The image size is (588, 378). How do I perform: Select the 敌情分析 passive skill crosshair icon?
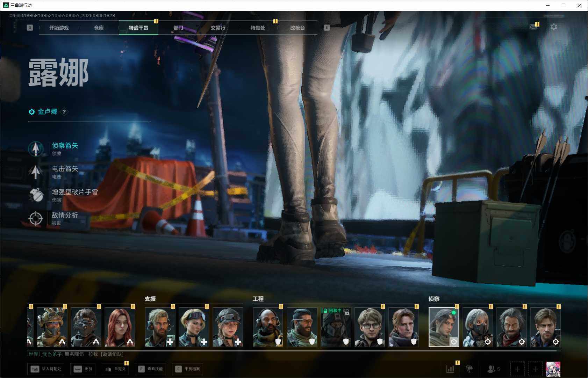pyautogui.click(x=36, y=218)
